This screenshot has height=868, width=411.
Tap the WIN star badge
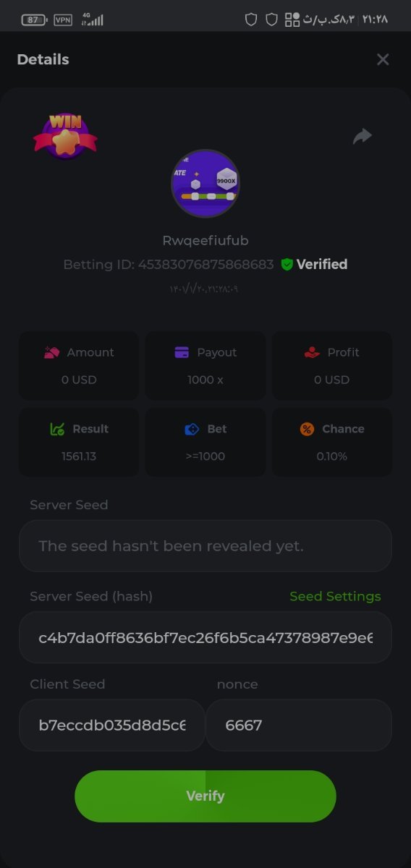(x=65, y=135)
